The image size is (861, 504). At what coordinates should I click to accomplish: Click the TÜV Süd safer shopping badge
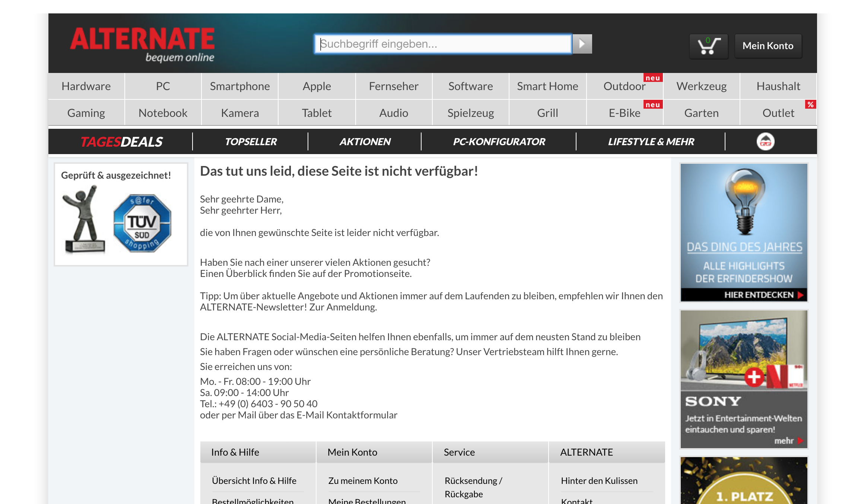[142, 223]
